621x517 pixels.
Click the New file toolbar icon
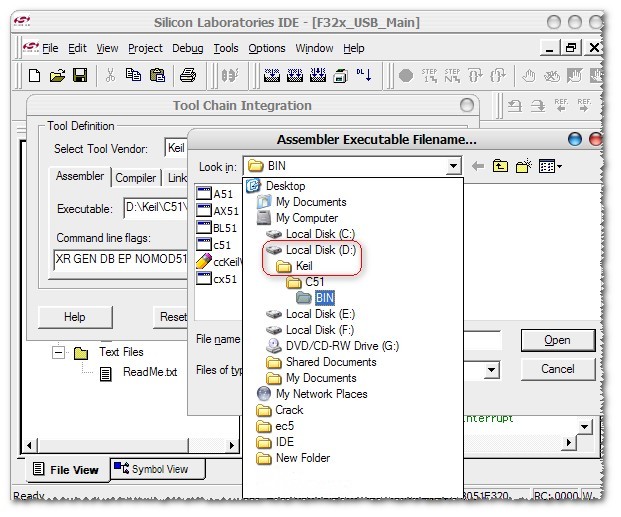[x=34, y=75]
